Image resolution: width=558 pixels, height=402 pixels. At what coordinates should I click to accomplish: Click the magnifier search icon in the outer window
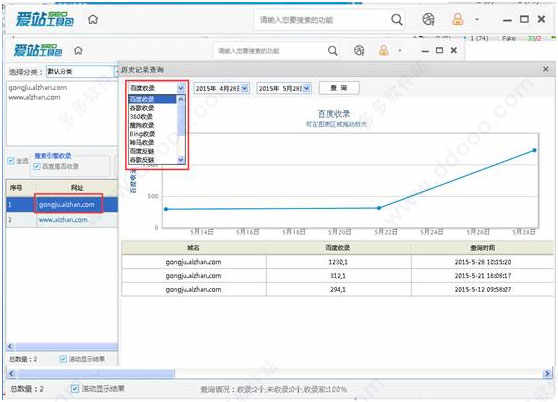point(396,20)
